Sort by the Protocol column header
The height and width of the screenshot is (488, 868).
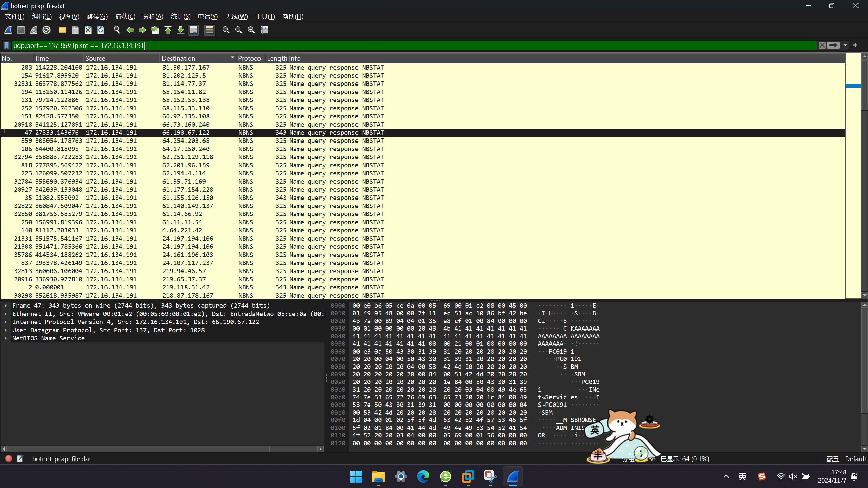[250, 58]
